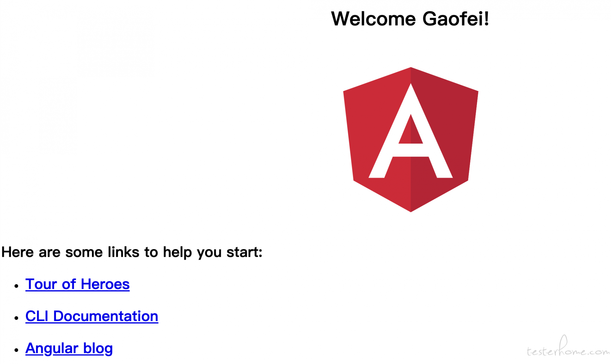
Task: Click the "Here are some links" subheading
Action: click(132, 252)
